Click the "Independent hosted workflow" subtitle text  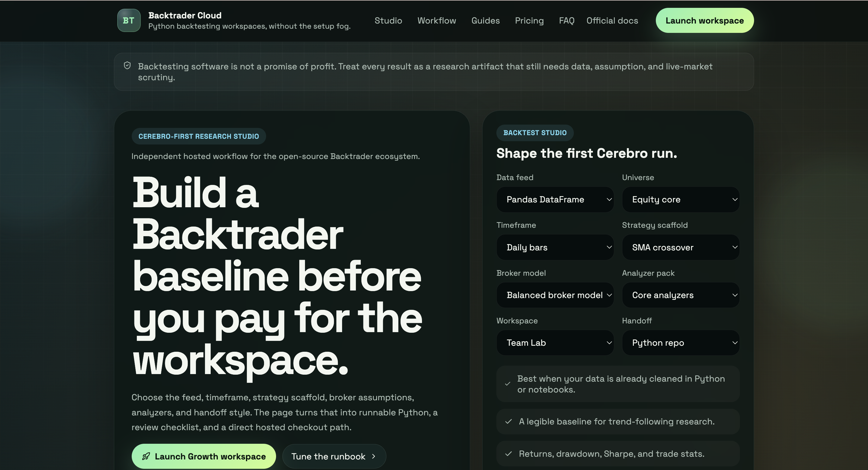tap(275, 157)
